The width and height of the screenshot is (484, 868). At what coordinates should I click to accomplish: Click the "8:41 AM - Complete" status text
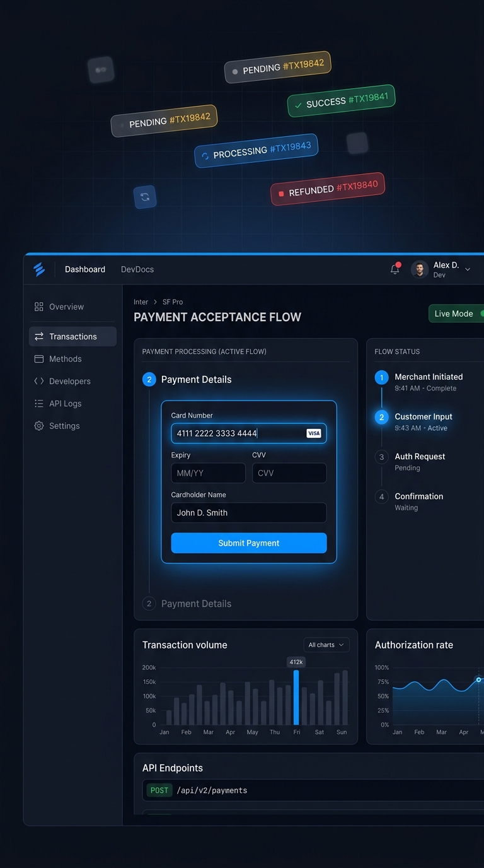[425, 389]
